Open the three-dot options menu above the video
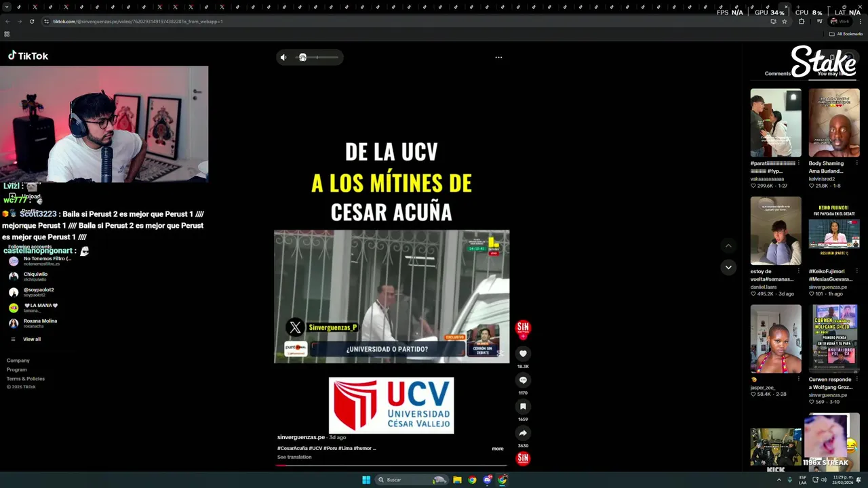 coord(498,58)
